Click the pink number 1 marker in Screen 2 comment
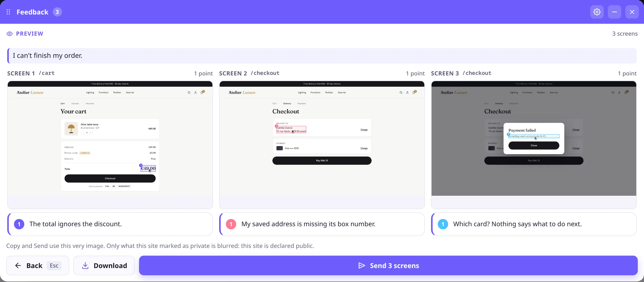Screen dimensions: 644x282 pos(231,224)
